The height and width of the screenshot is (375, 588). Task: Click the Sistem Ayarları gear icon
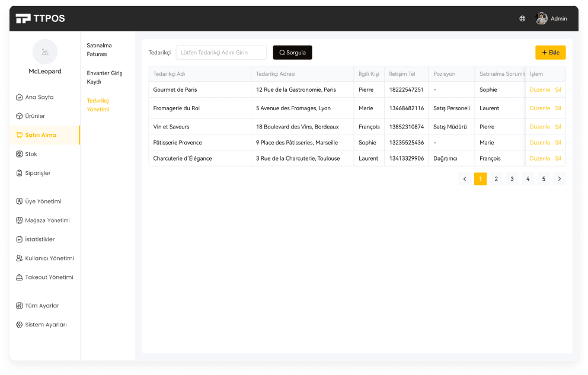[19, 325]
